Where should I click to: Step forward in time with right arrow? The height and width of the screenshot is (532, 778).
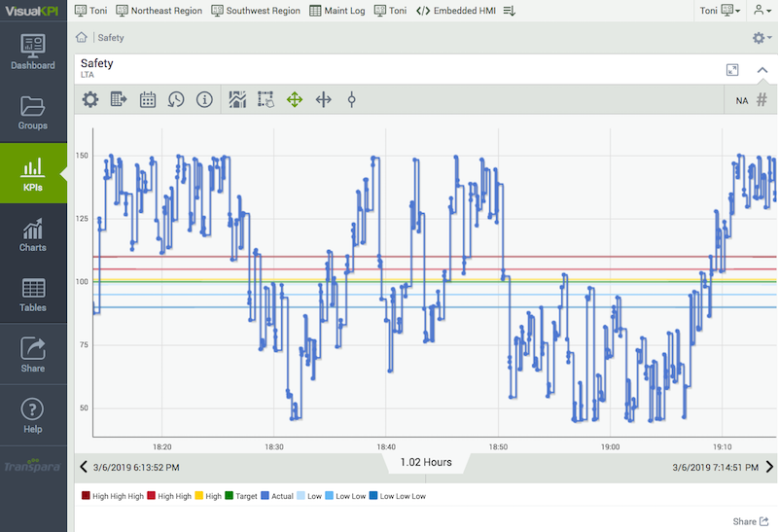(769, 467)
